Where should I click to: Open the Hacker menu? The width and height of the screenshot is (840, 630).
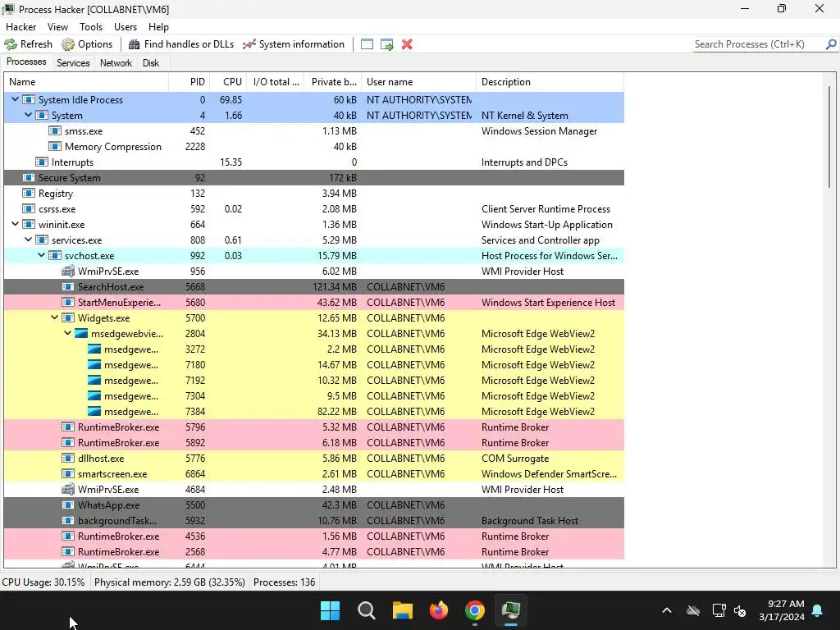[21, 27]
